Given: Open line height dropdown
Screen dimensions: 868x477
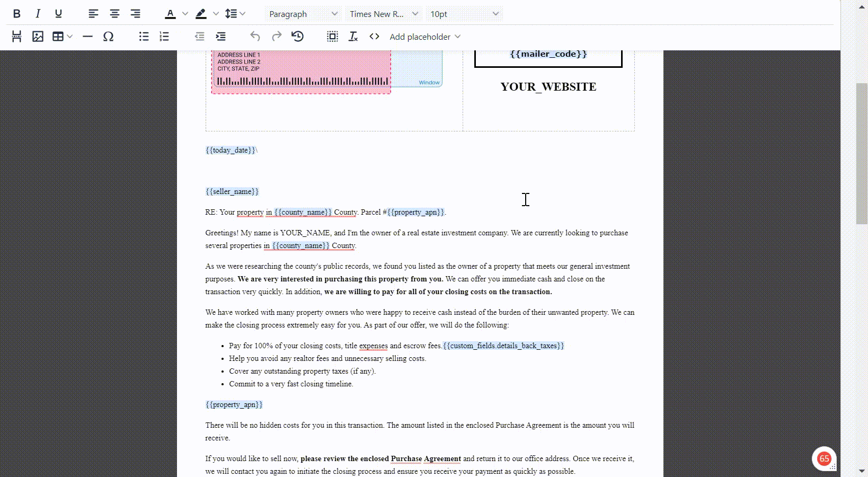Looking at the screenshot, I should (235, 14).
